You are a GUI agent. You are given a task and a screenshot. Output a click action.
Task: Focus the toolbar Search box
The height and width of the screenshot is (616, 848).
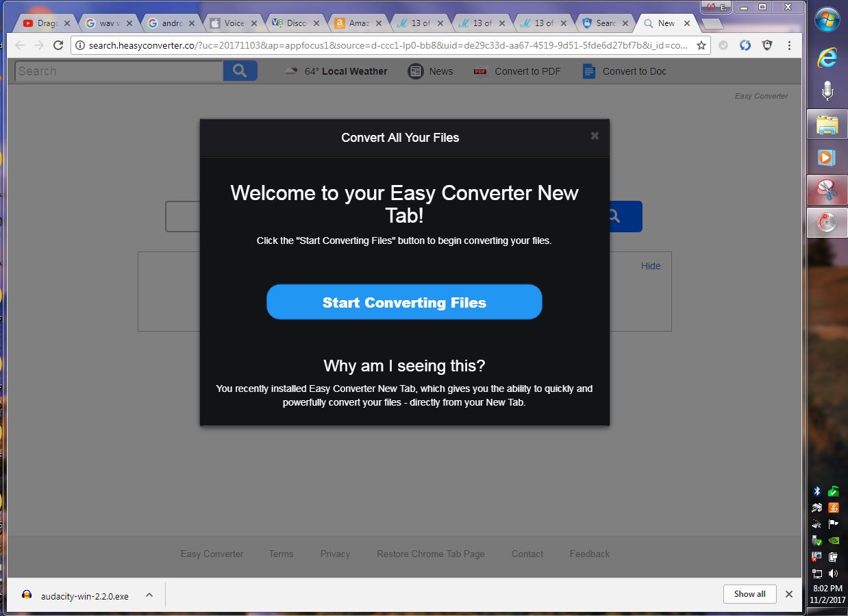119,71
